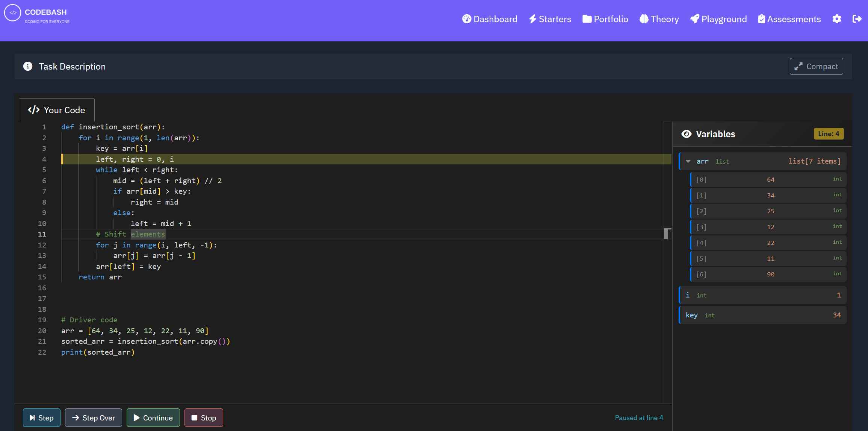The width and height of the screenshot is (868, 431).
Task: Click the logout arrow icon
Action: pyautogui.click(x=857, y=19)
